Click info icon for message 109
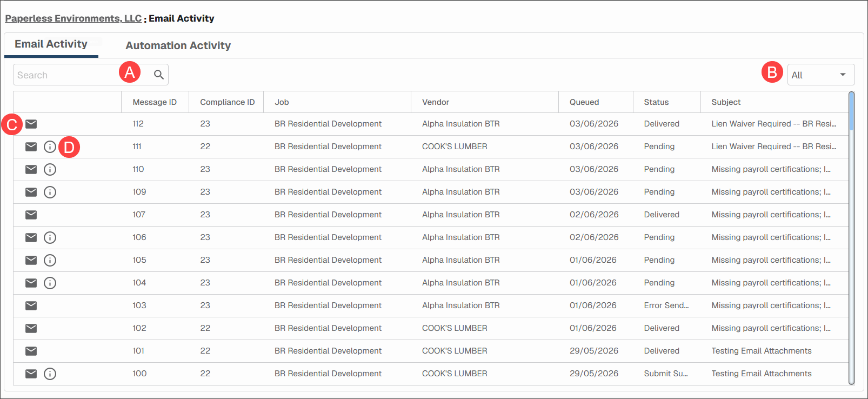Image resolution: width=868 pixels, height=399 pixels. click(50, 192)
